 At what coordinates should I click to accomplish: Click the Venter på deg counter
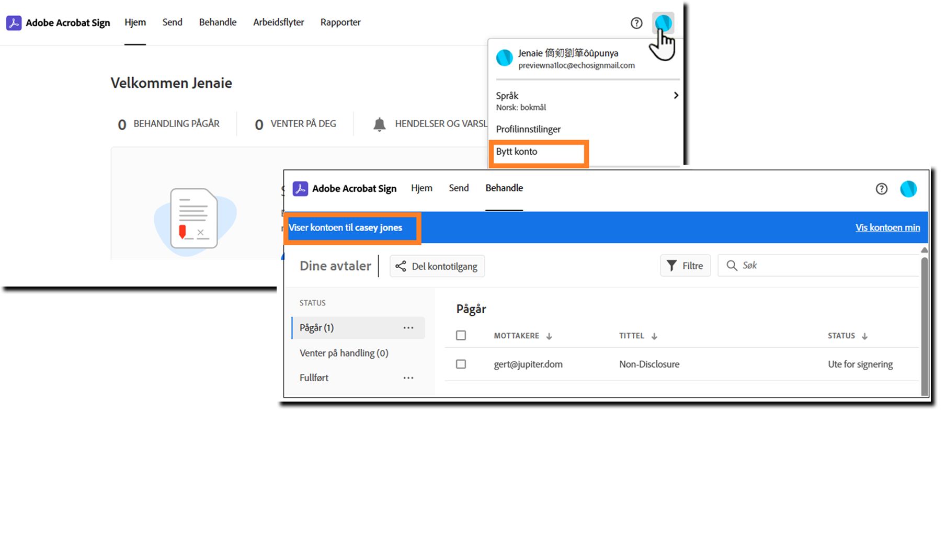coord(295,124)
